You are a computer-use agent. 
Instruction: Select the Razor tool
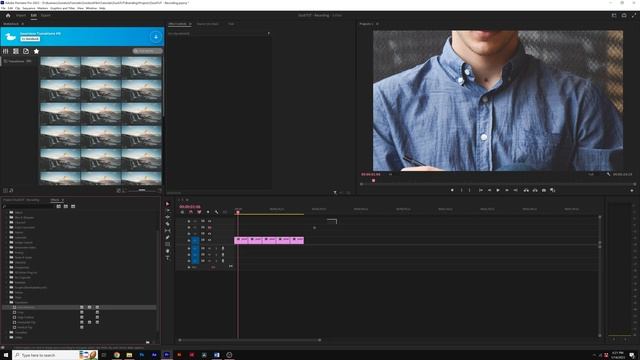(x=167, y=224)
